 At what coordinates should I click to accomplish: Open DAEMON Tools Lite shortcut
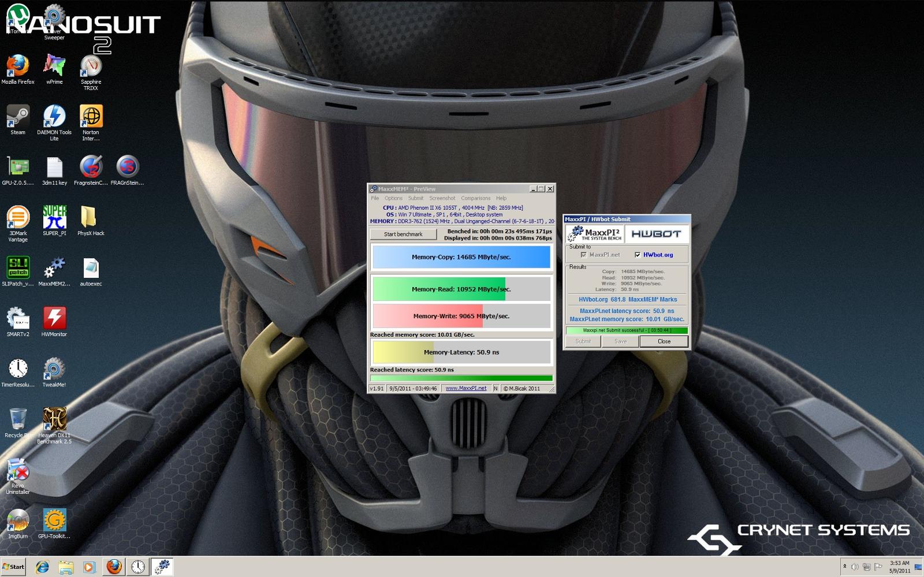54,123
